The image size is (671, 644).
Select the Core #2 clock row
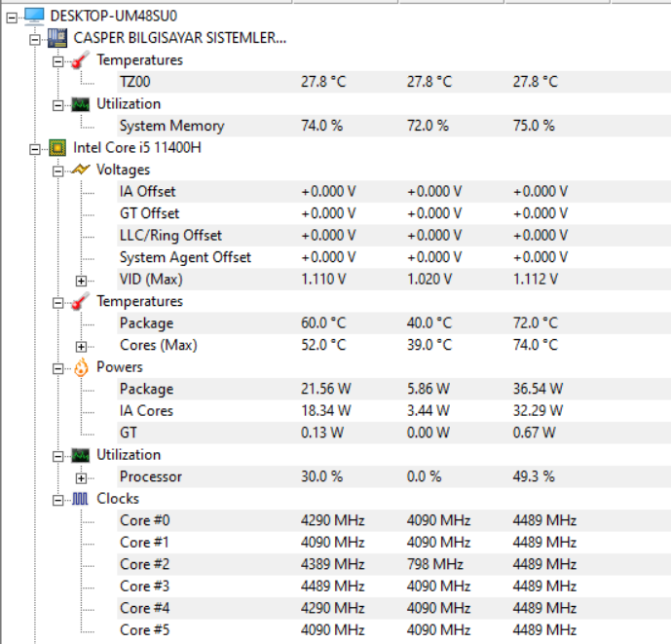(x=144, y=564)
